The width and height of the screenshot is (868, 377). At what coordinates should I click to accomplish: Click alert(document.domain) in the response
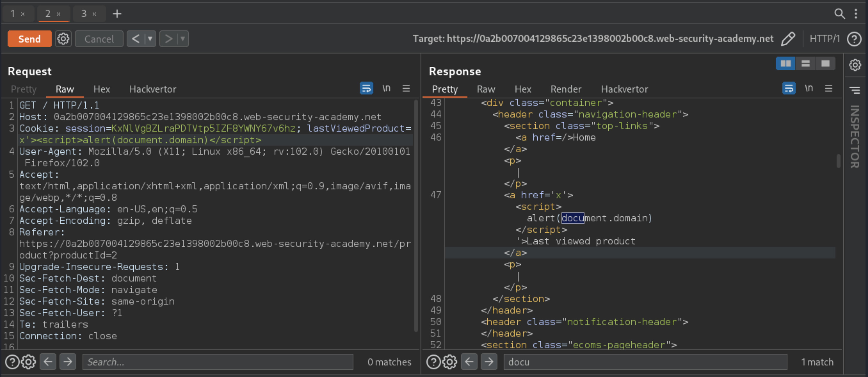[x=590, y=218]
